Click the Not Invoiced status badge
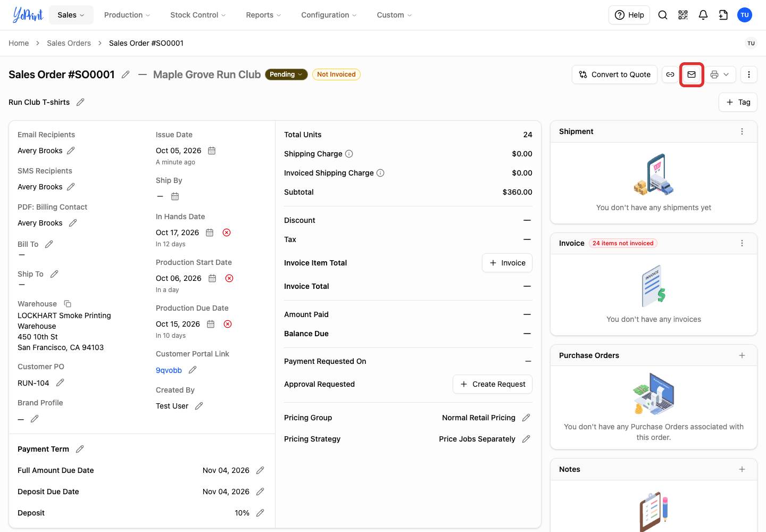 pyautogui.click(x=336, y=74)
